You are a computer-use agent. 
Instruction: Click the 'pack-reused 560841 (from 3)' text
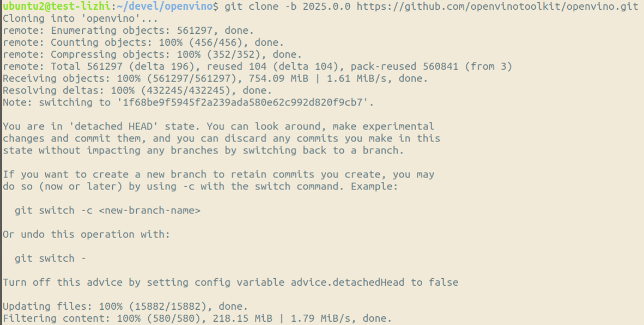point(431,66)
